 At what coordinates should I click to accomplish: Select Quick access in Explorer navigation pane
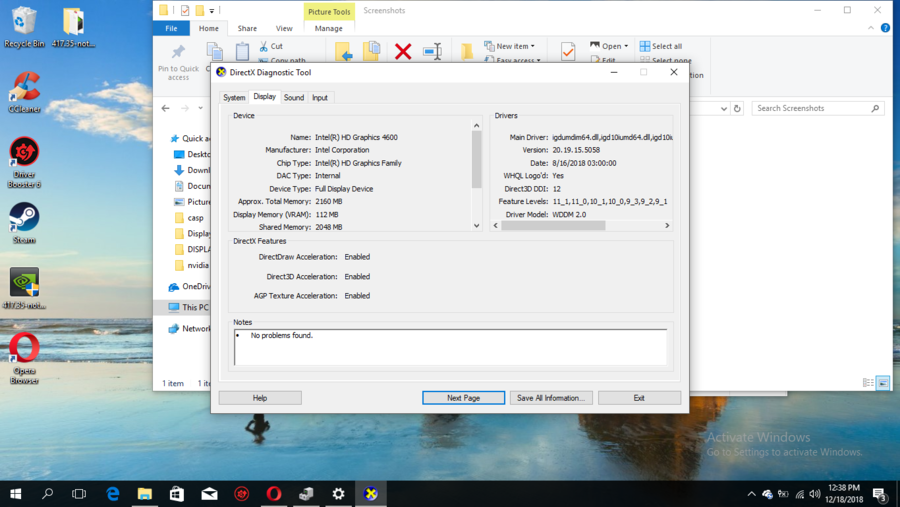[191, 138]
